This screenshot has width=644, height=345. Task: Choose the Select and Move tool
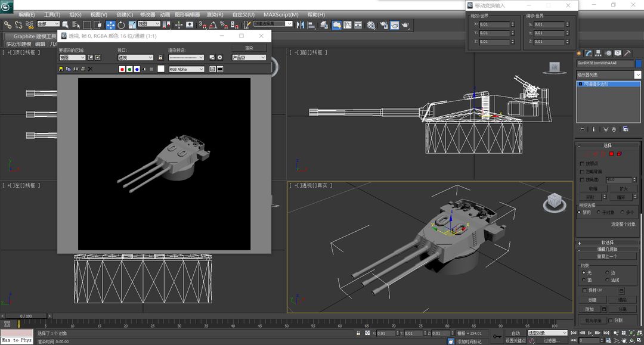pyautogui.click(x=111, y=25)
